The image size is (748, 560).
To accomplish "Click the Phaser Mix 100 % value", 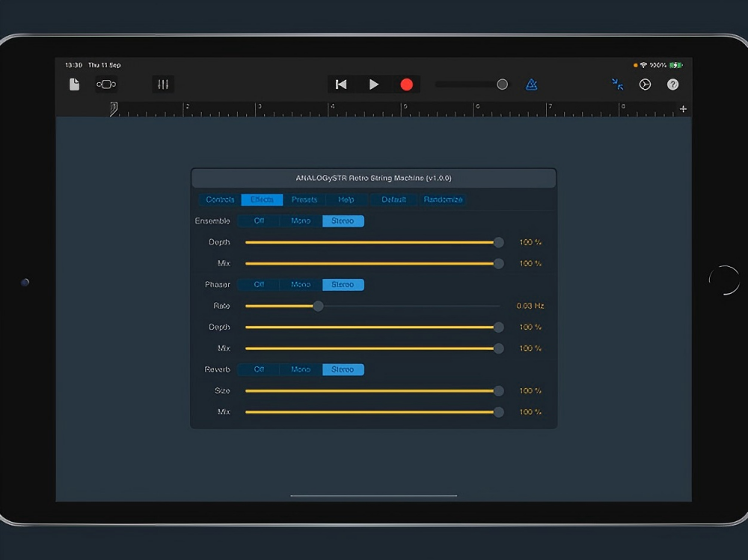I will [x=530, y=348].
